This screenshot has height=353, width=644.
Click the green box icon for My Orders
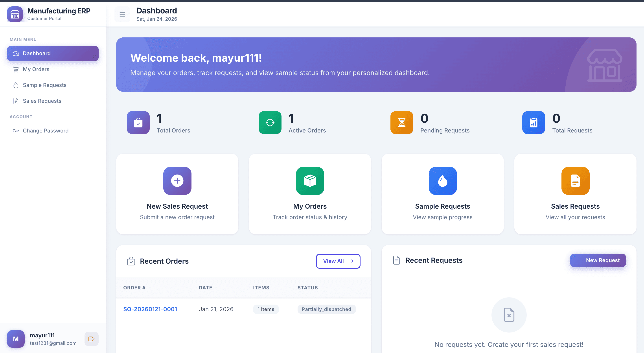coord(310,181)
